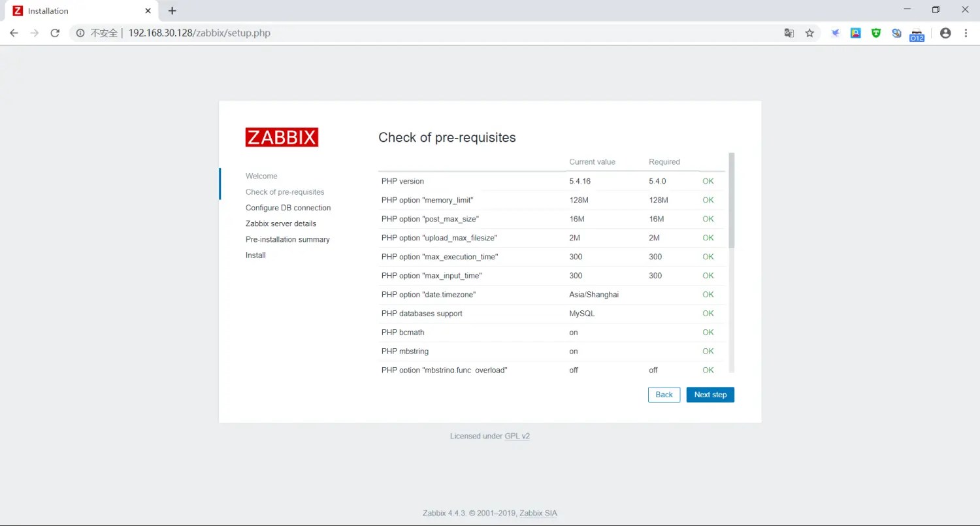Click the green shield extension icon

coord(876,33)
